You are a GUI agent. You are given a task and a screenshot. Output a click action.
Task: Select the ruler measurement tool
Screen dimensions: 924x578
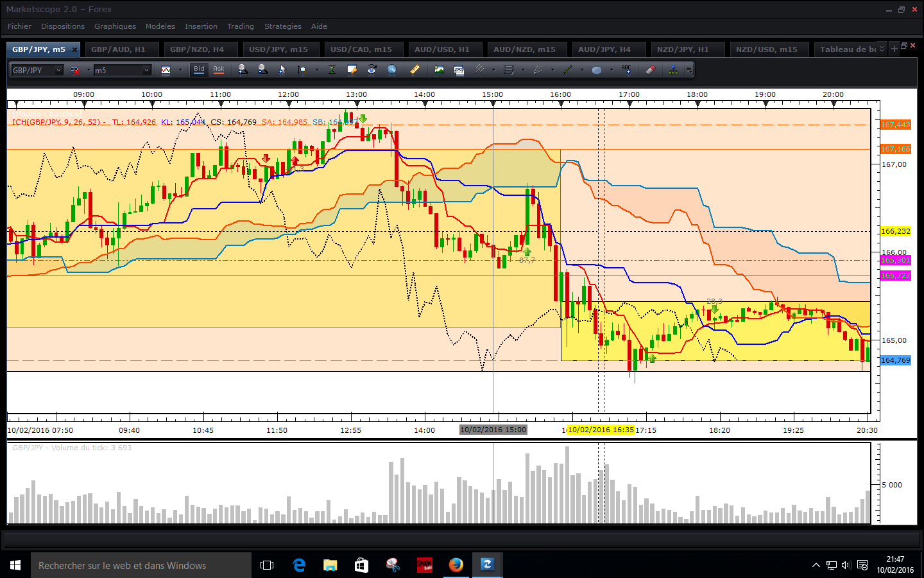click(415, 69)
